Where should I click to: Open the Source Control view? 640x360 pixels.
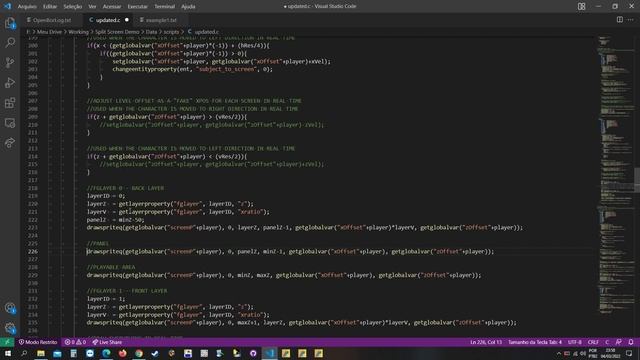(x=10, y=62)
